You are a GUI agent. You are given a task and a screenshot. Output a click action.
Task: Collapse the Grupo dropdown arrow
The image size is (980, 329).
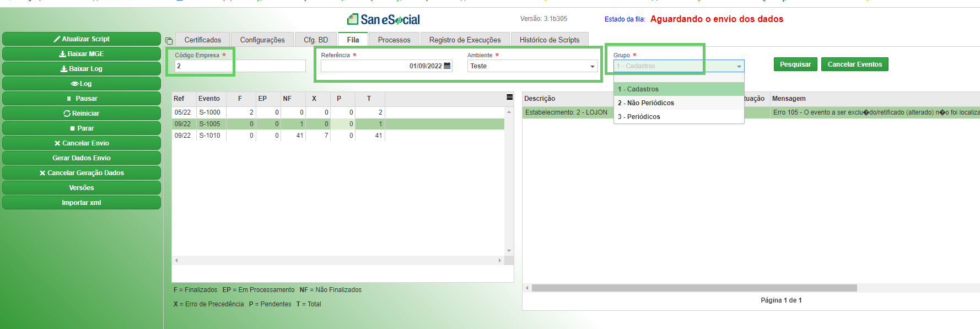click(x=739, y=66)
